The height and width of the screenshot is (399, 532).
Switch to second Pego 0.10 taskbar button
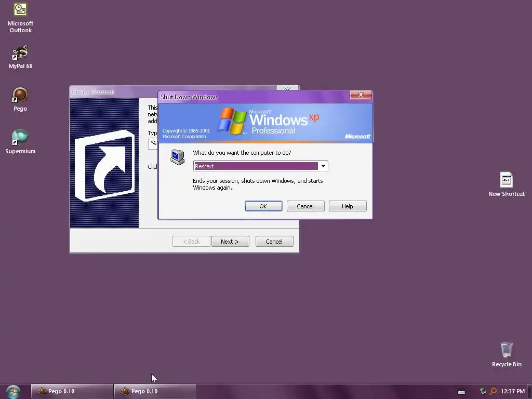tap(155, 391)
